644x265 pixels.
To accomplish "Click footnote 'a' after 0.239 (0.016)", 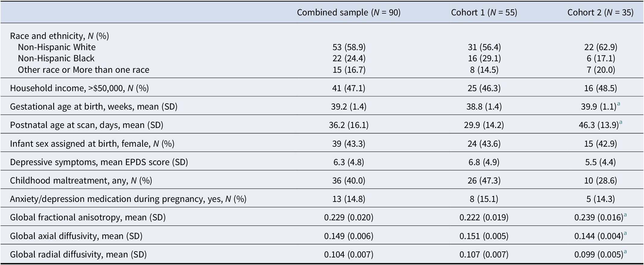I will 625,215.
